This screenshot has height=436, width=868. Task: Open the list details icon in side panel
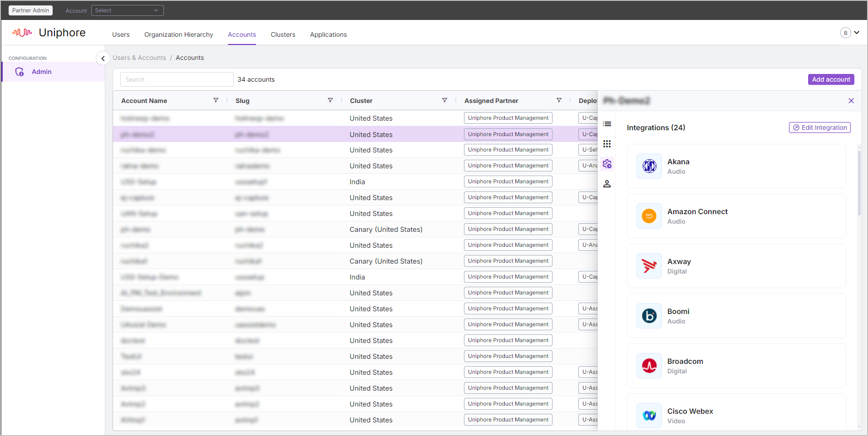click(x=607, y=124)
